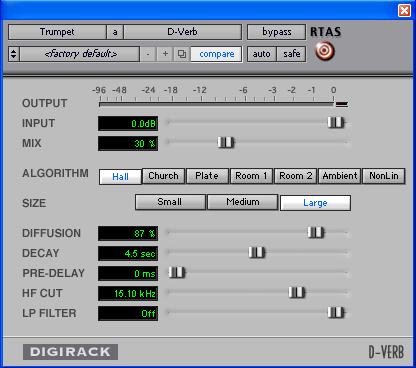Image resolution: width=416 pixels, height=368 pixels.
Task: Click the DIFFUSION slider handle
Action: (316, 232)
